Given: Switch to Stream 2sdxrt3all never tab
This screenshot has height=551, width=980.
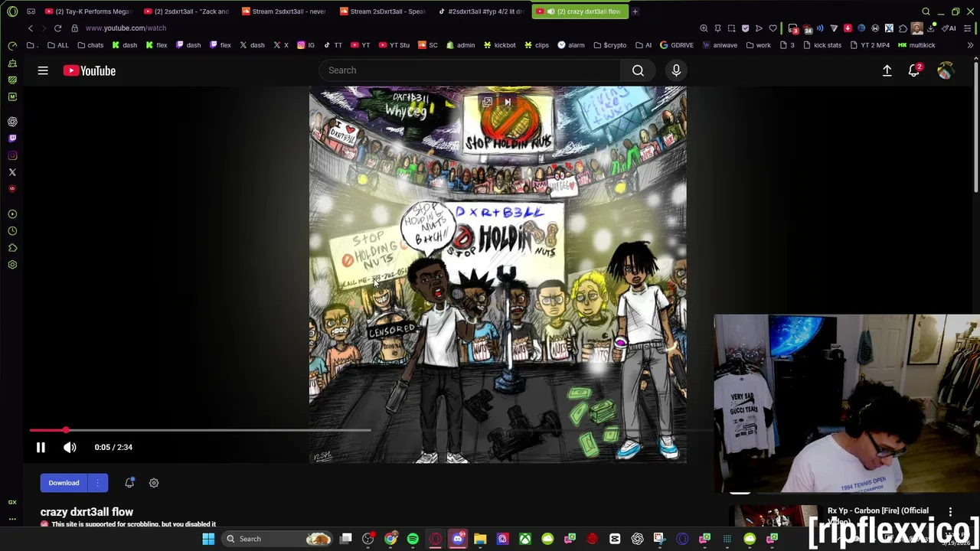Looking at the screenshot, I should [285, 11].
